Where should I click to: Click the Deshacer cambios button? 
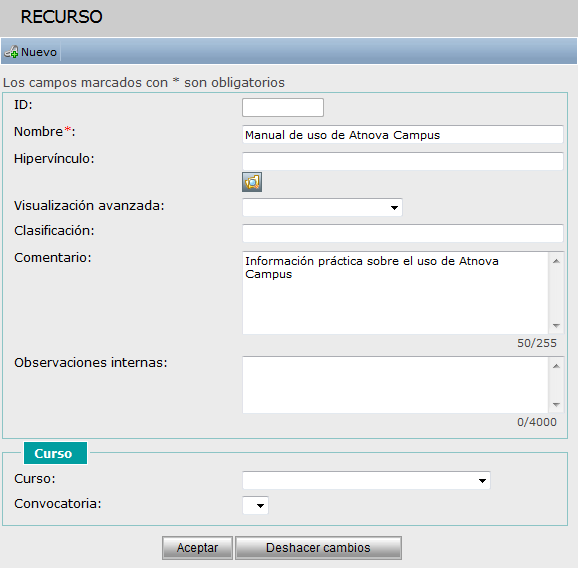(x=318, y=548)
